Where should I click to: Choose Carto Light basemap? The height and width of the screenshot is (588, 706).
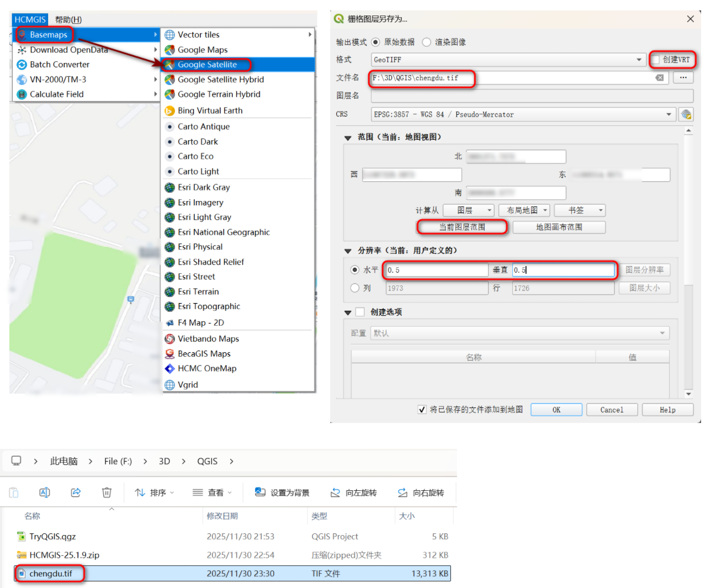pyautogui.click(x=238, y=171)
